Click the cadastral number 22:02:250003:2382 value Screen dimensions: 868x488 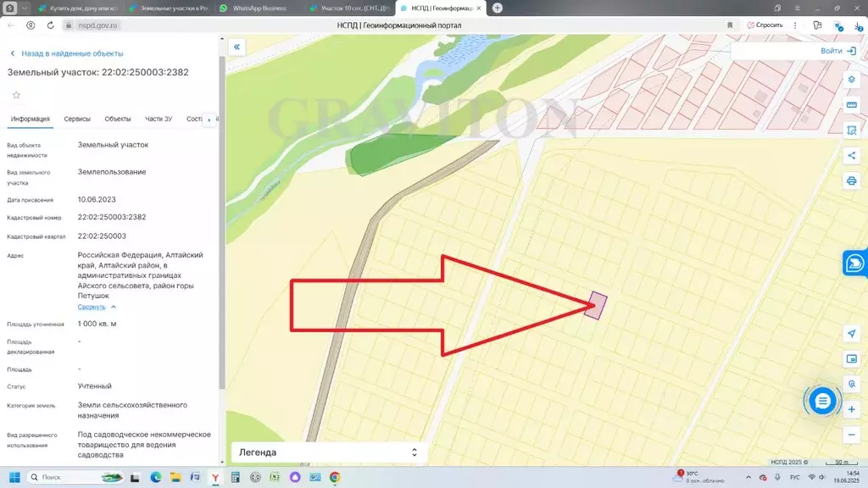pos(112,218)
